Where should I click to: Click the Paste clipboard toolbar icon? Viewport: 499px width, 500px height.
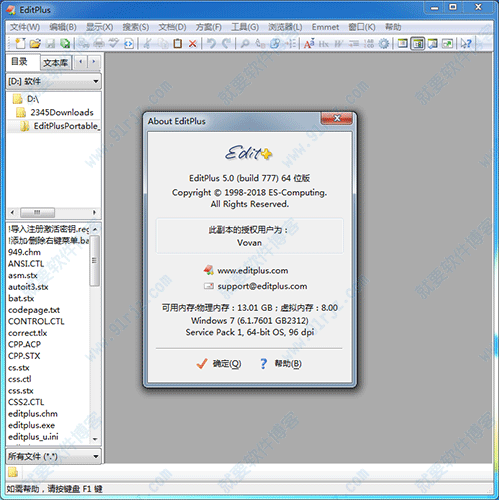pyautogui.click(x=178, y=43)
